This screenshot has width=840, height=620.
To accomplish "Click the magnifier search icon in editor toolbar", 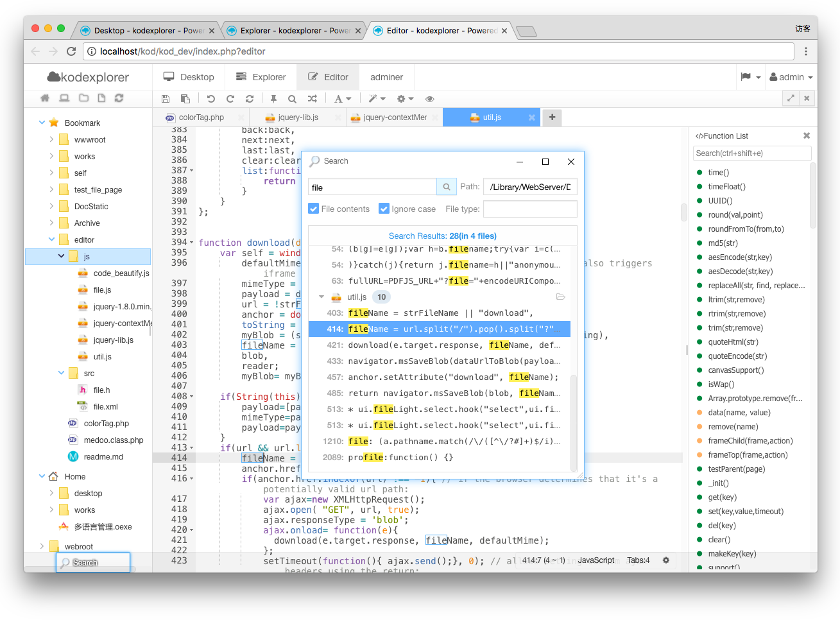I will [292, 99].
